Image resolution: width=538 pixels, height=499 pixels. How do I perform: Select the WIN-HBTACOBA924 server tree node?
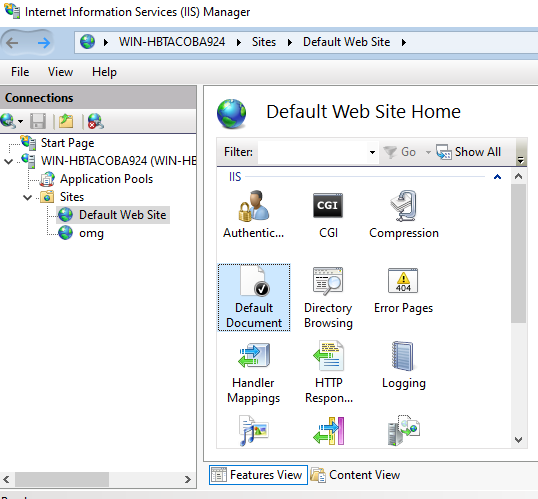click(x=118, y=161)
